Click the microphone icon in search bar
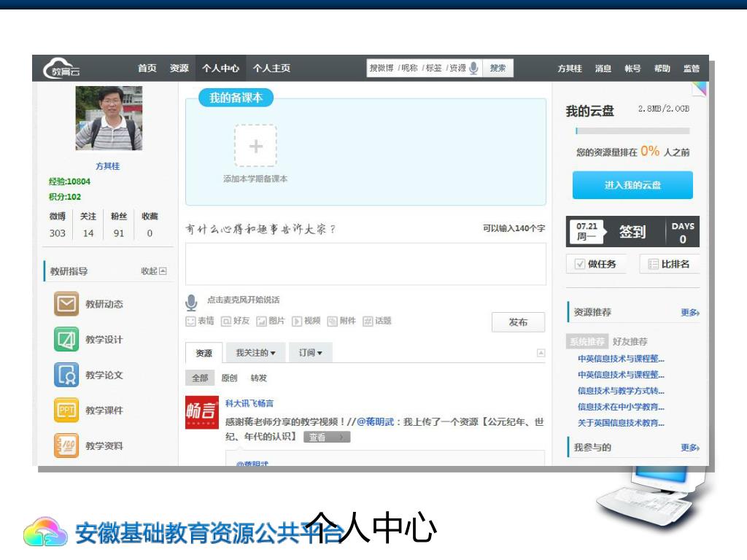The width and height of the screenshot is (747, 560). [474, 69]
